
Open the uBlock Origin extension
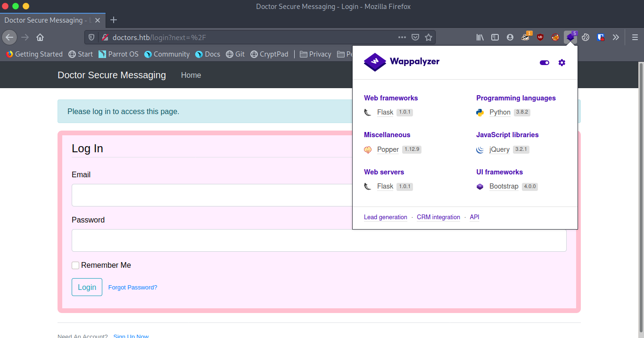point(540,37)
